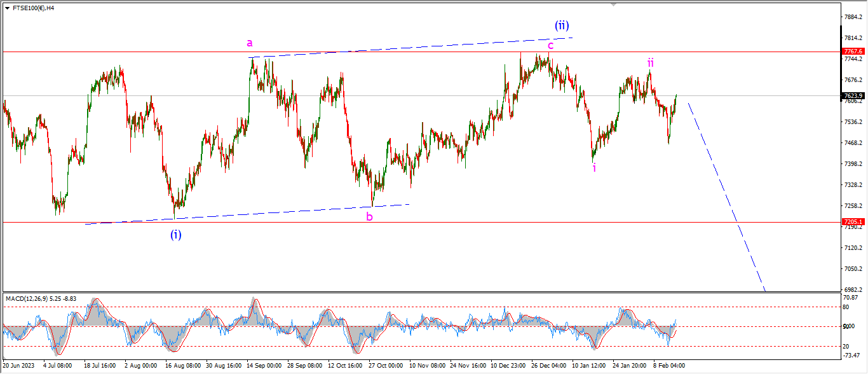
Task: Click the current price 7623.9 tag
Action: pyautogui.click(x=853, y=96)
